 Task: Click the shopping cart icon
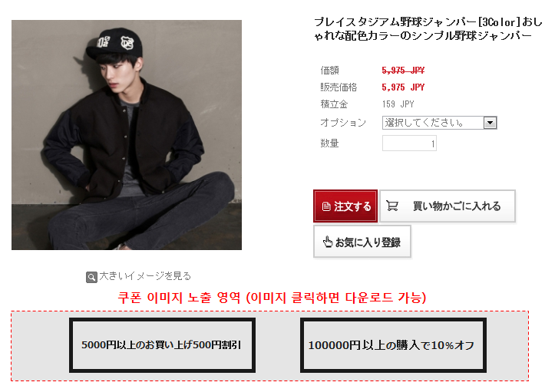392,206
